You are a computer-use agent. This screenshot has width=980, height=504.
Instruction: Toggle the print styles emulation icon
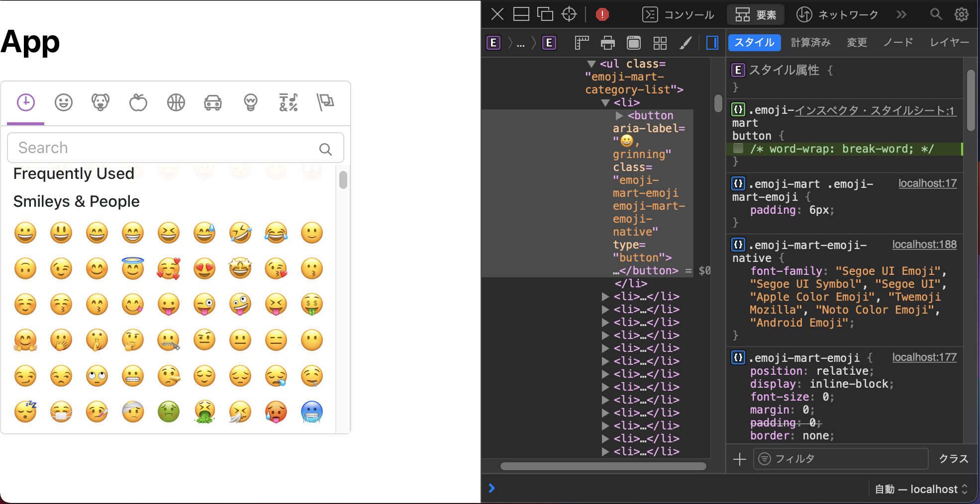click(x=608, y=43)
